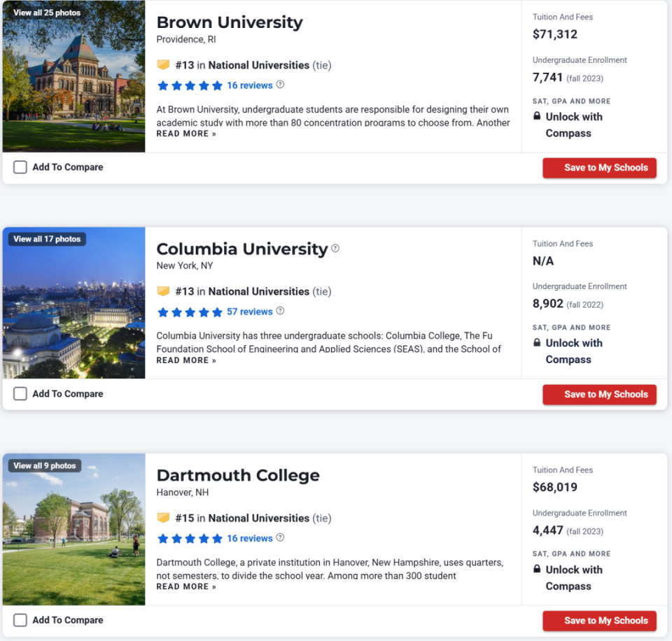
Task: Click Brown University's ranking badge icon
Action: pos(163,64)
